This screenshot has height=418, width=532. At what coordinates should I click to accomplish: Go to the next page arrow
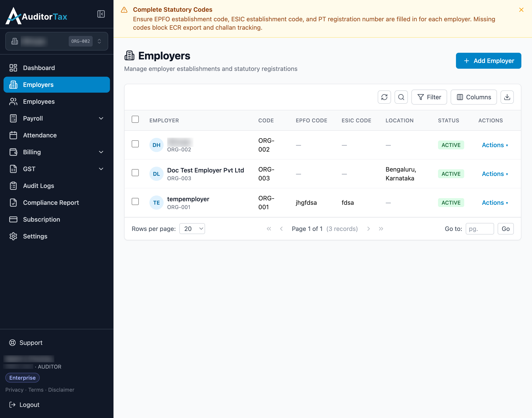coord(369,229)
